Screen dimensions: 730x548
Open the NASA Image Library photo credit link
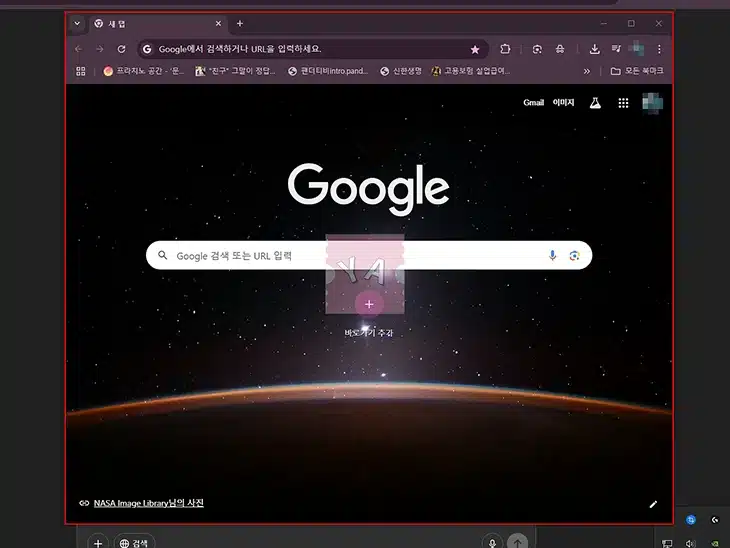point(149,503)
